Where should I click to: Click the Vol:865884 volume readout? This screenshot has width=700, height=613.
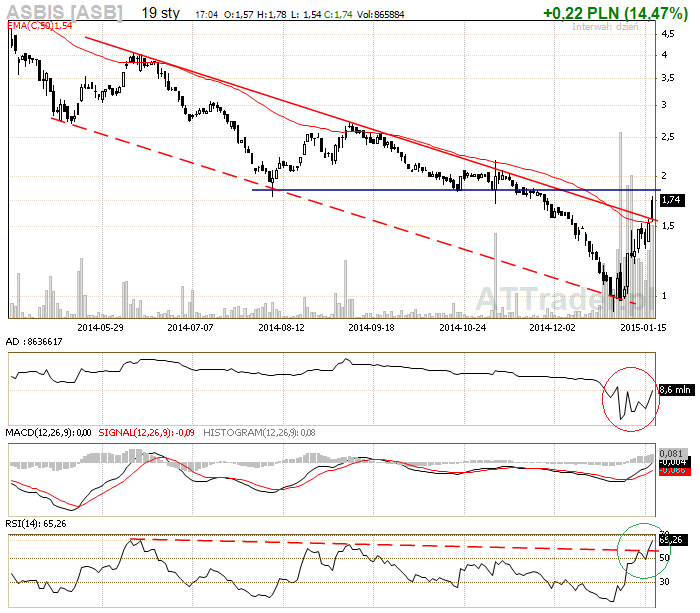click(380, 15)
